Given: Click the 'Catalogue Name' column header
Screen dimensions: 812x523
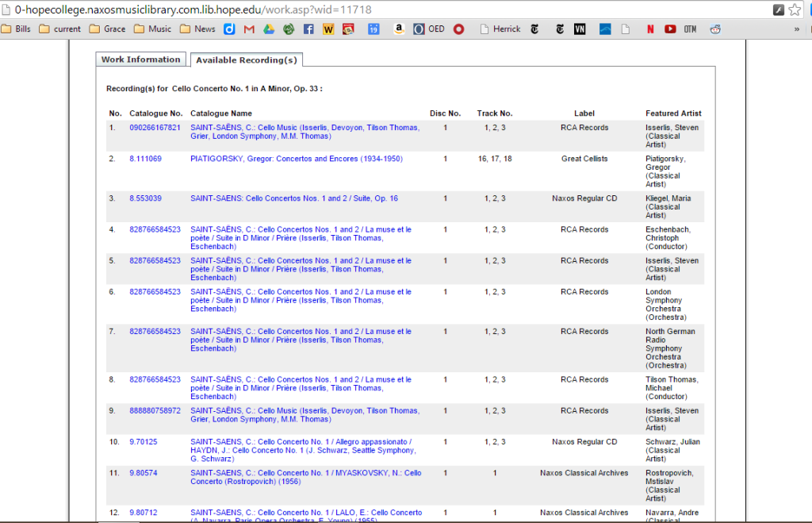Looking at the screenshot, I should [x=221, y=113].
